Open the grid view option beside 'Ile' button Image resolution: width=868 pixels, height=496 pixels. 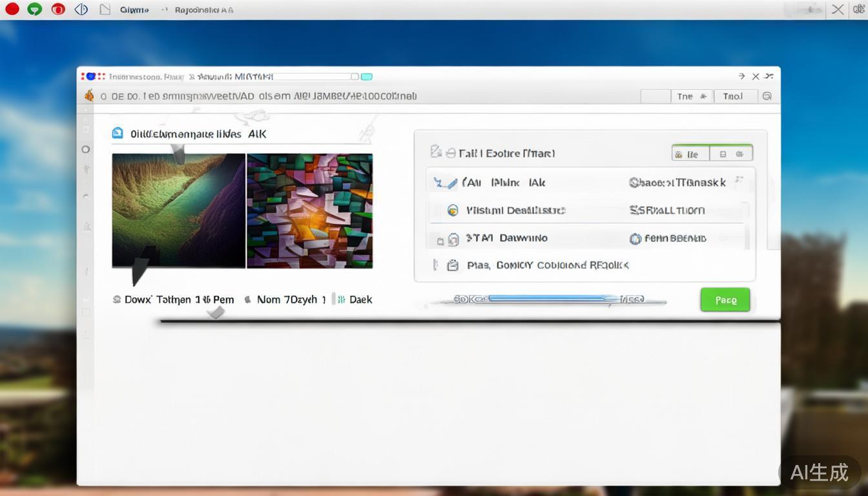coord(731,154)
